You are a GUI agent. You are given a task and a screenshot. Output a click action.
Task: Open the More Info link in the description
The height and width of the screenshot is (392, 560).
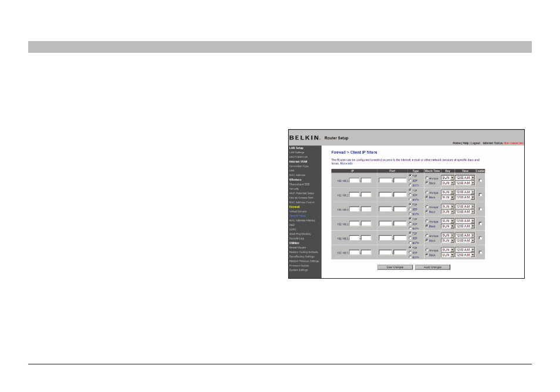pos(346,164)
